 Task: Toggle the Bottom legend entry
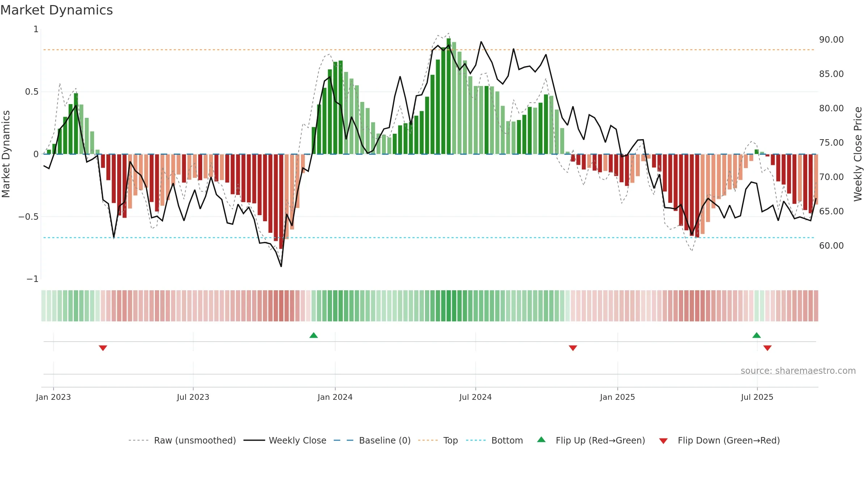(x=494, y=440)
